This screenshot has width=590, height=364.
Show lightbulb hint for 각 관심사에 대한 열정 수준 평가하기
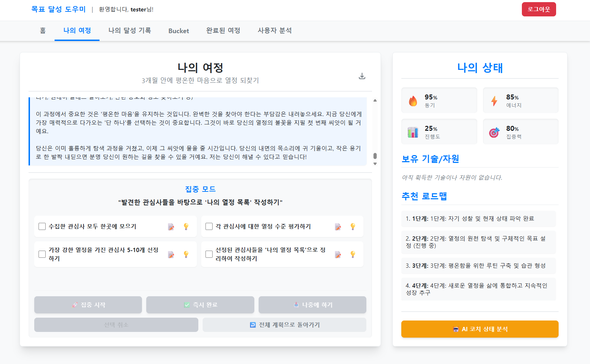coord(353,226)
